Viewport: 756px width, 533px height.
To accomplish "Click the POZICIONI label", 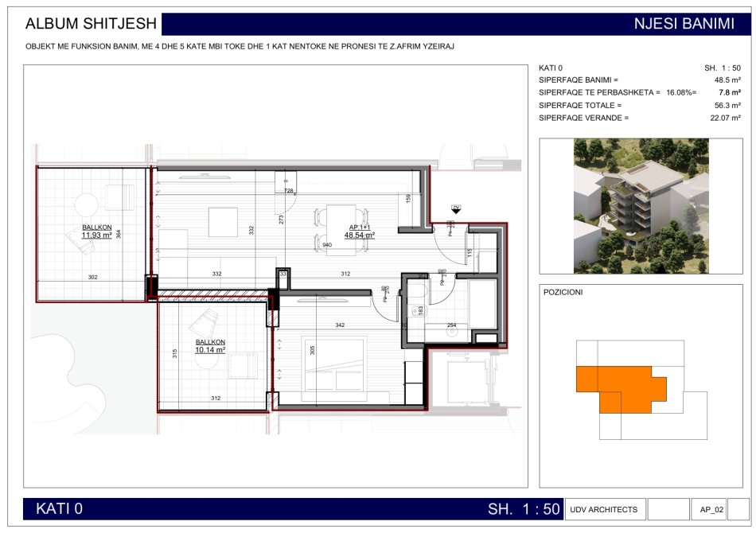I will [x=563, y=292].
